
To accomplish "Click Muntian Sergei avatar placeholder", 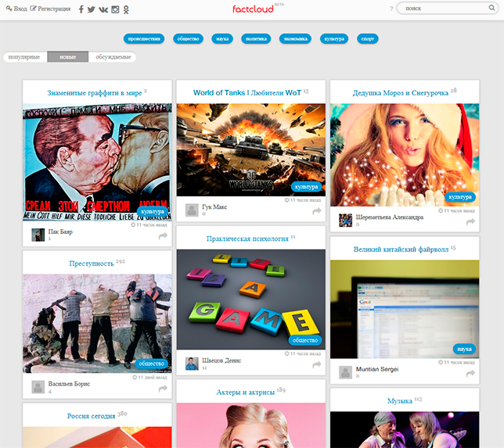I will click(x=346, y=372).
